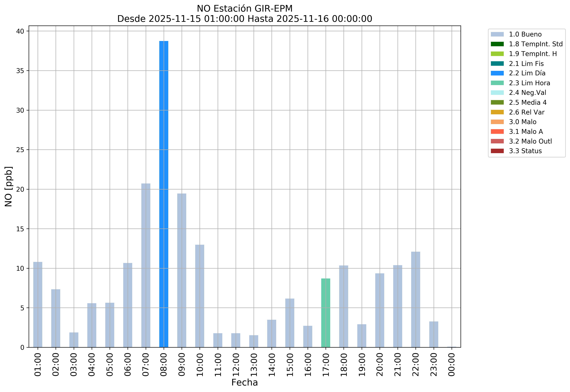Click the 3.3 Status legend swatch
The image size is (570, 392).
tap(497, 151)
